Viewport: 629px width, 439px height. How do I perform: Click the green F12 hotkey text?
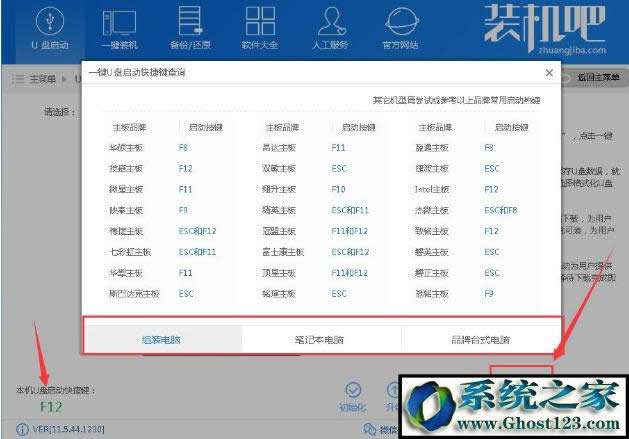[x=52, y=406]
